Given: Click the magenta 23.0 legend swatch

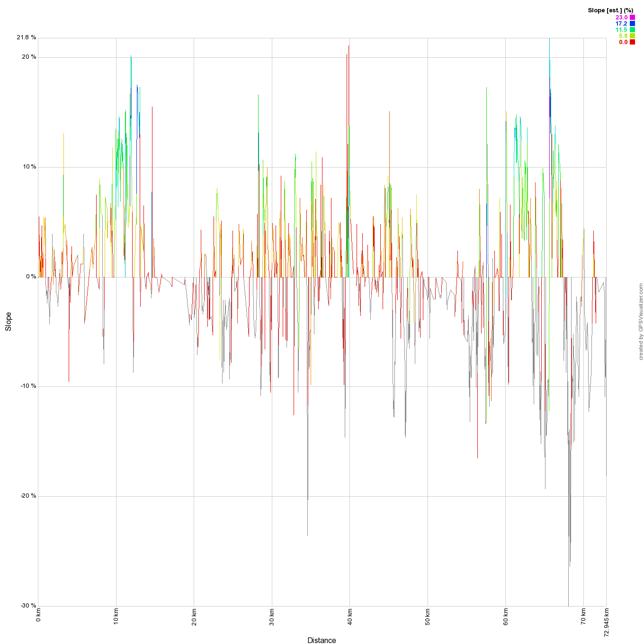Looking at the screenshot, I should [x=632, y=18].
